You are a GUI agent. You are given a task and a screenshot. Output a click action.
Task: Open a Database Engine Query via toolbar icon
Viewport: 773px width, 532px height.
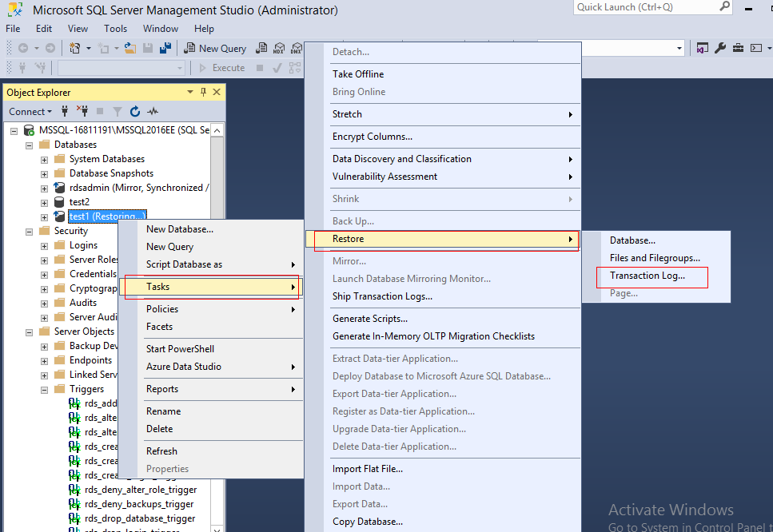pos(261,48)
